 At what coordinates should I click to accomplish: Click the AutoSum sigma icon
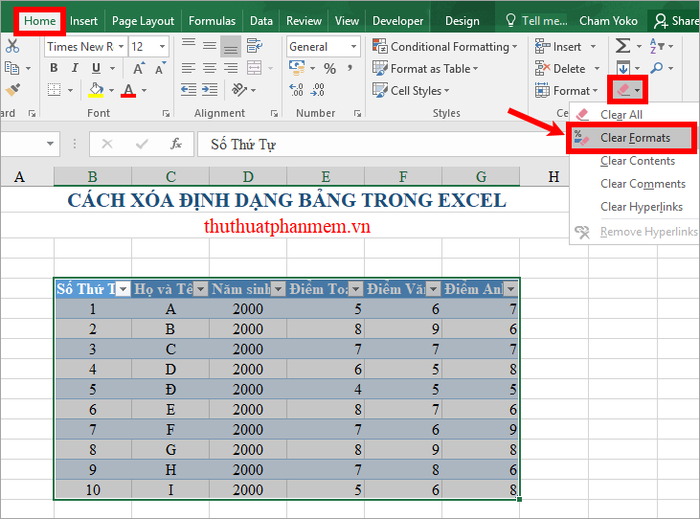(623, 46)
